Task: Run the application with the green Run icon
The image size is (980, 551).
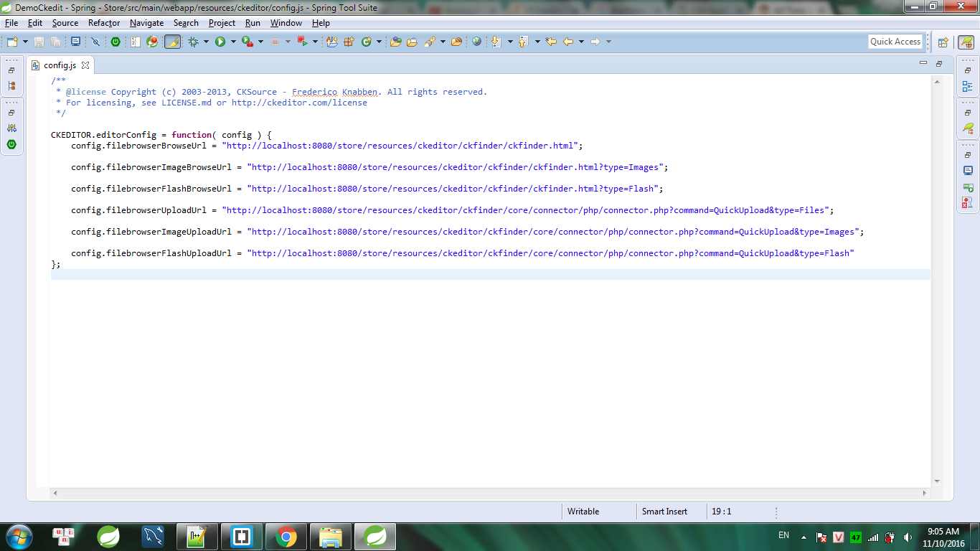Action: [220, 41]
